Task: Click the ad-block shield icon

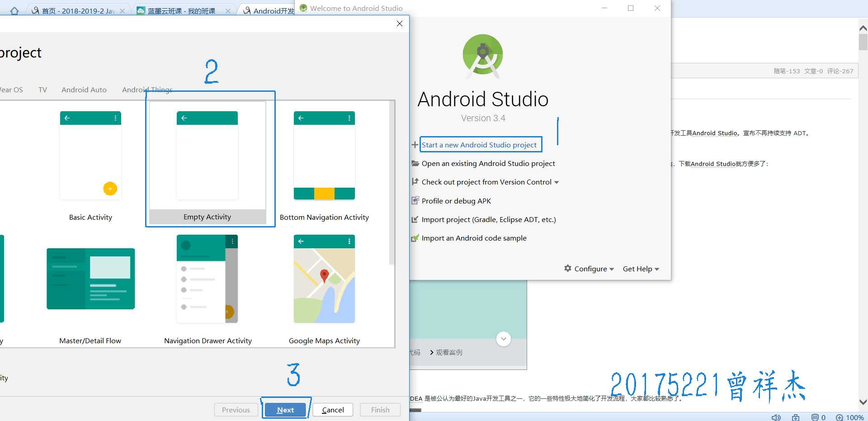Action: 815,417
